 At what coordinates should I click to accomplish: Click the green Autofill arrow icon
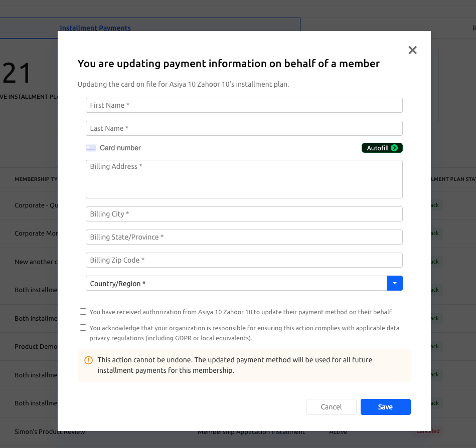coord(394,148)
